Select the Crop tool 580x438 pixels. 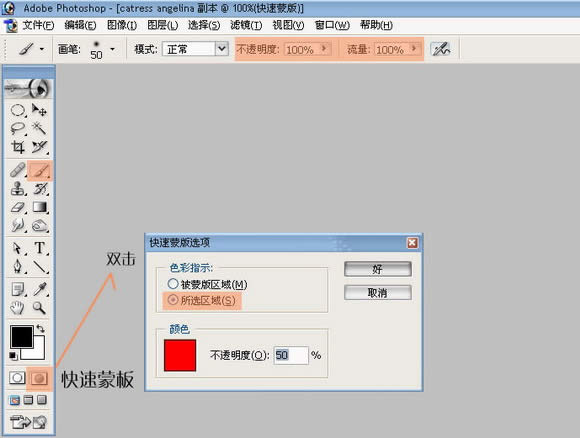coord(18,147)
